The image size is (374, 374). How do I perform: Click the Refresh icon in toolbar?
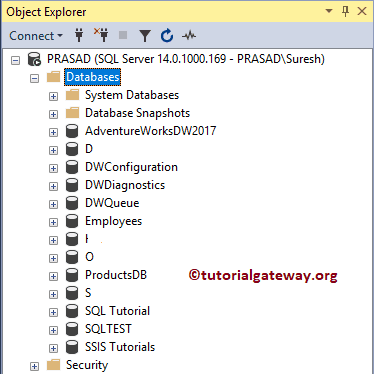(x=167, y=35)
